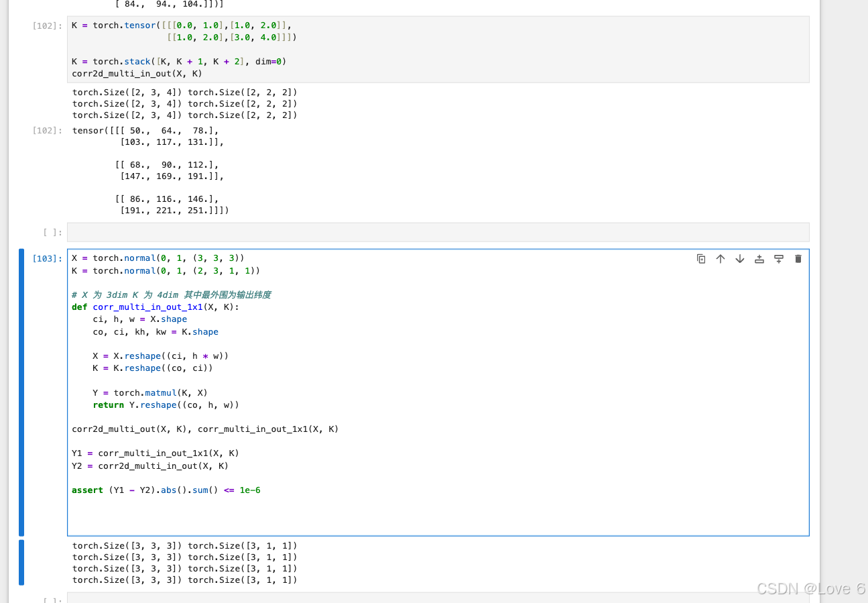Image resolution: width=868 pixels, height=603 pixels.
Task: Click the line 'co, ci, kh, kw = K.shape'
Action: tap(156, 332)
